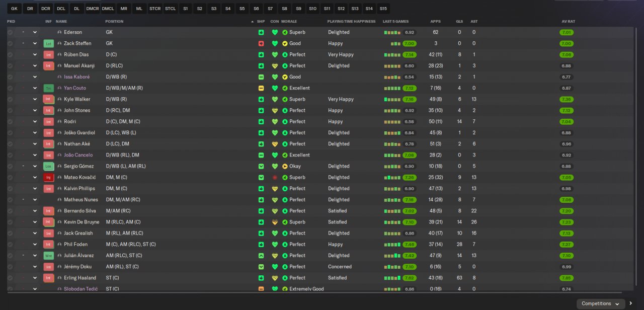
Task: Tick the picked circle for Ederson
Action: click(x=10, y=32)
